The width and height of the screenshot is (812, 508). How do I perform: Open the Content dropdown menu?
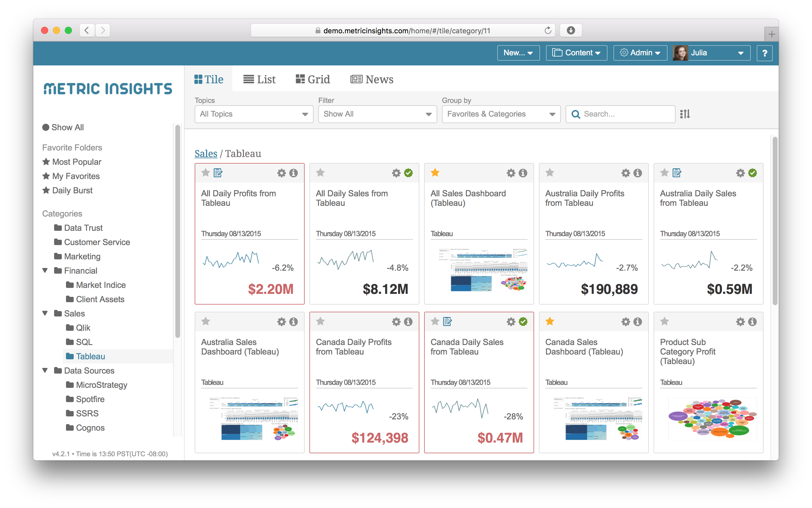point(576,53)
